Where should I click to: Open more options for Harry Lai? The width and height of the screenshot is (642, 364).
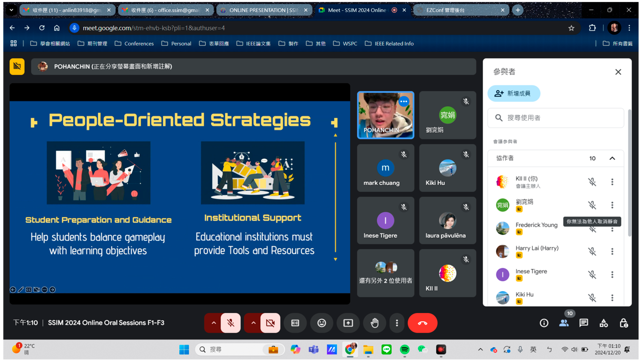click(x=612, y=251)
